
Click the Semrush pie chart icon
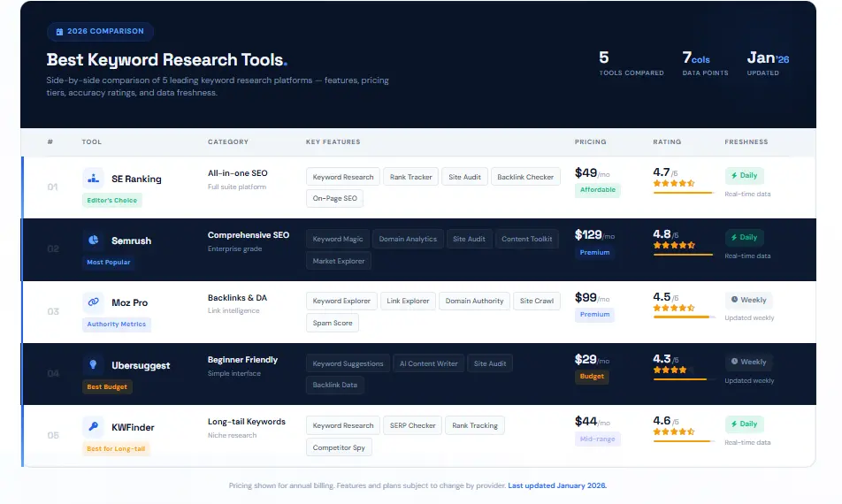(94, 240)
